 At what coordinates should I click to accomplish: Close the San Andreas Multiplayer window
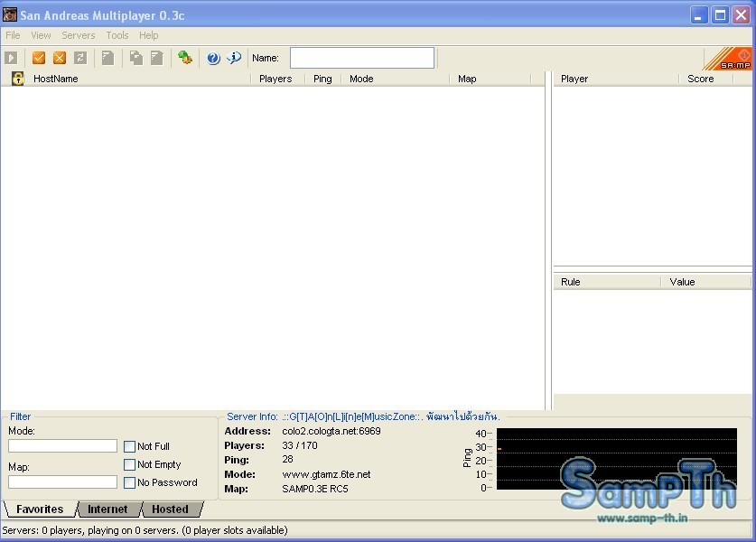point(741,15)
